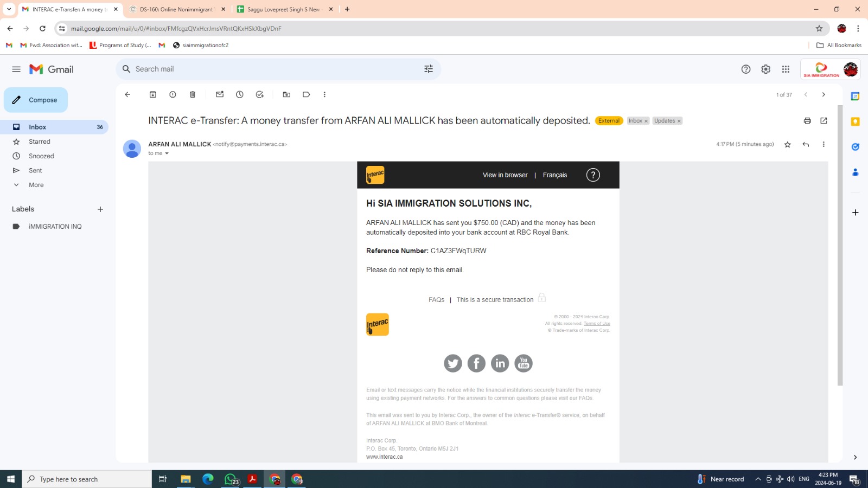The width and height of the screenshot is (868, 488).
Task: Open Interac's LinkedIn icon
Action: 500,363
